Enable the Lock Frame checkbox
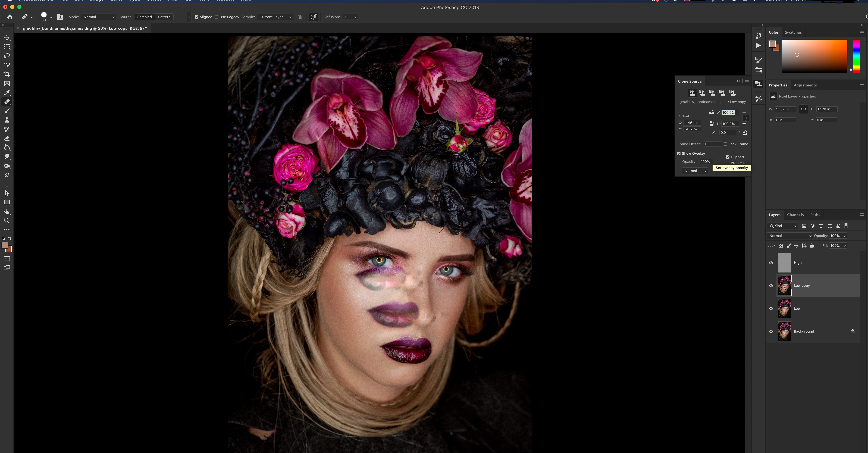This screenshot has width=868, height=453. pyautogui.click(x=725, y=144)
